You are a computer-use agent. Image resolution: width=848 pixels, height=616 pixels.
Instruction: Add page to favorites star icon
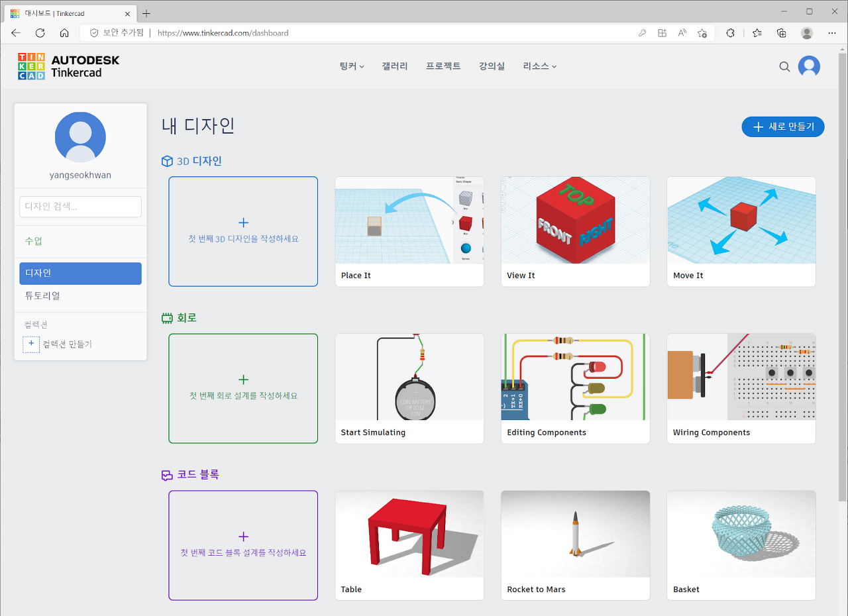[x=702, y=32]
